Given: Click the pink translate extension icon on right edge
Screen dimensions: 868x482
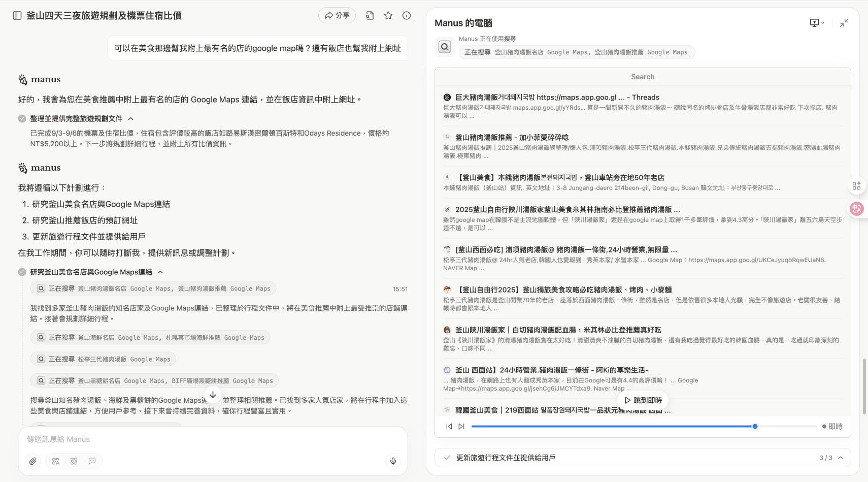Looking at the screenshot, I should [x=857, y=209].
